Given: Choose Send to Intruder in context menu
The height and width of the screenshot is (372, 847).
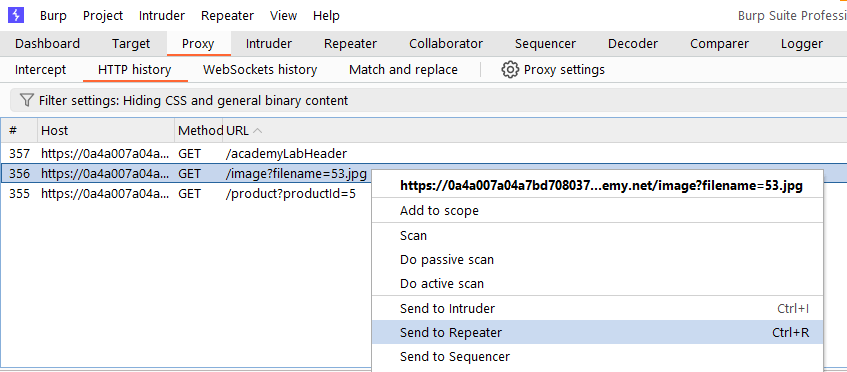Looking at the screenshot, I should [597, 309].
